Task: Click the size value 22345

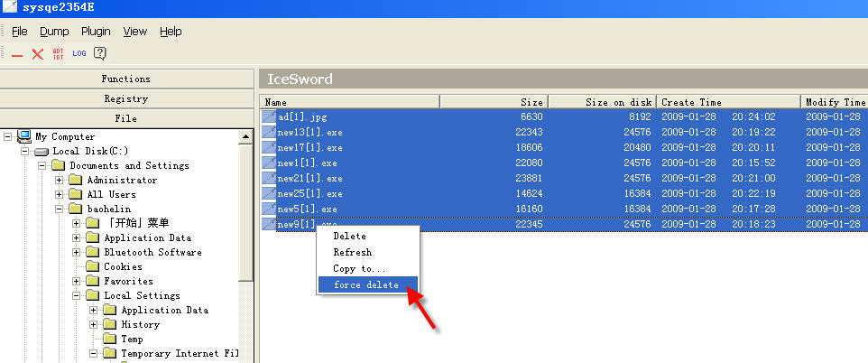Action: tap(528, 225)
